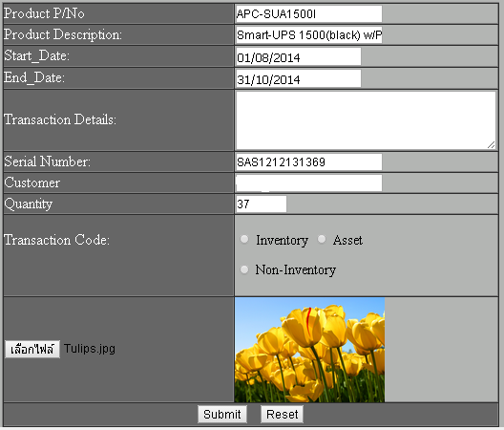Click the End_Date field showing 31/10/2014
The image size is (504, 430).
(298, 79)
